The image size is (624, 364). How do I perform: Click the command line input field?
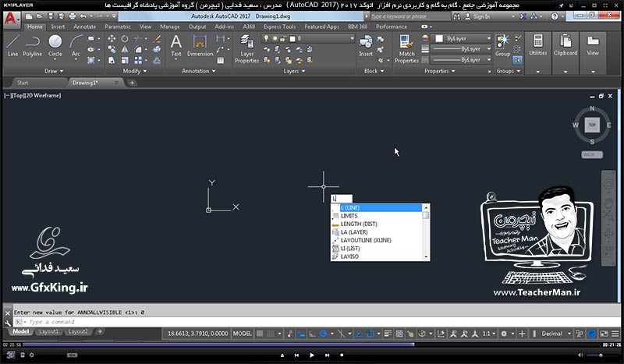point(317,322)
